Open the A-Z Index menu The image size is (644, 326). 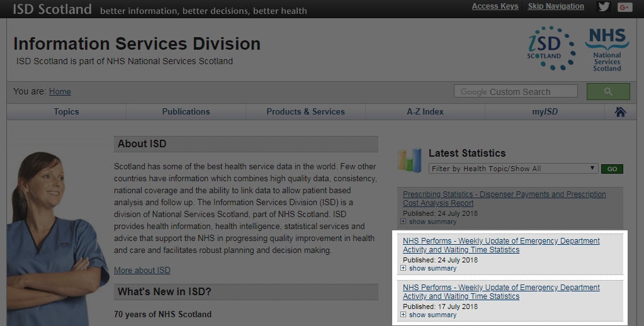425,111
